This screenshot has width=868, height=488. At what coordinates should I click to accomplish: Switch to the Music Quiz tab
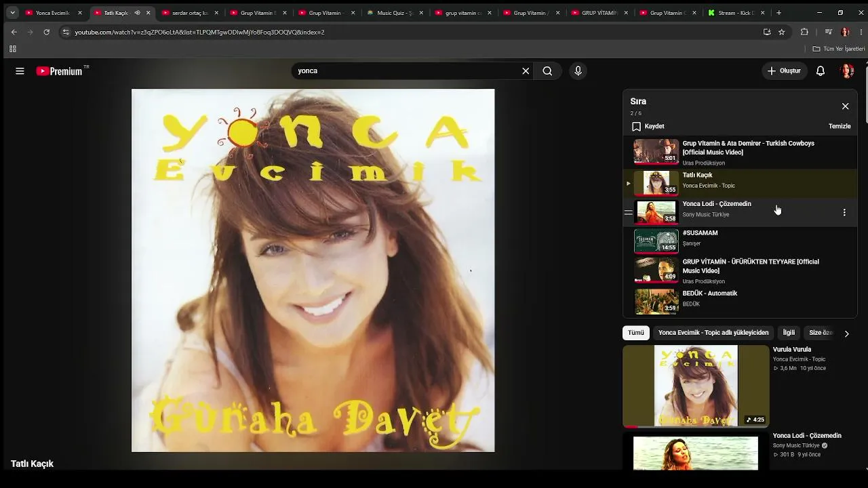click(396, 13)
